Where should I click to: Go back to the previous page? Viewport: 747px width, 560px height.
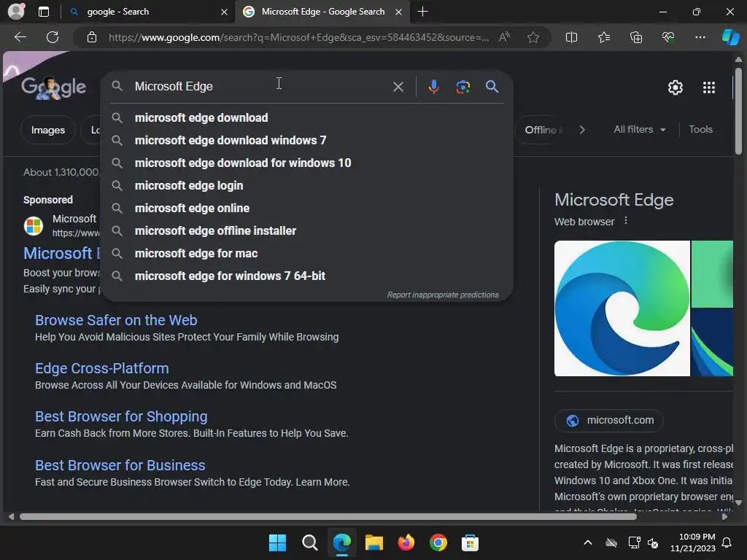click(20, 37)
